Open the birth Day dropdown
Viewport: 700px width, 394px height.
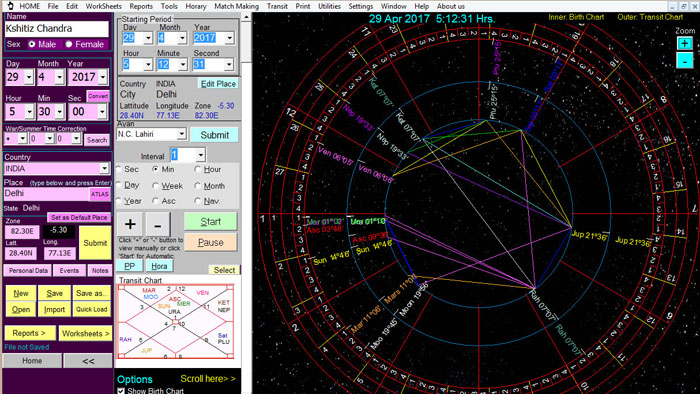coord(29,77)
